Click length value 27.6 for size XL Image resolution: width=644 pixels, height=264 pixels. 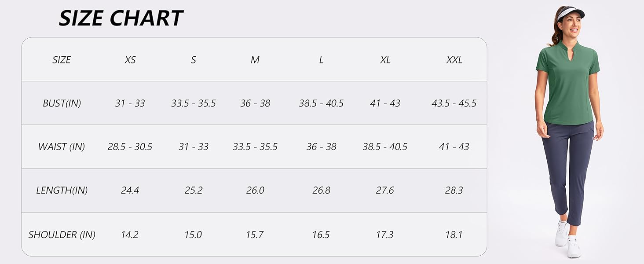tap(385, 191)
